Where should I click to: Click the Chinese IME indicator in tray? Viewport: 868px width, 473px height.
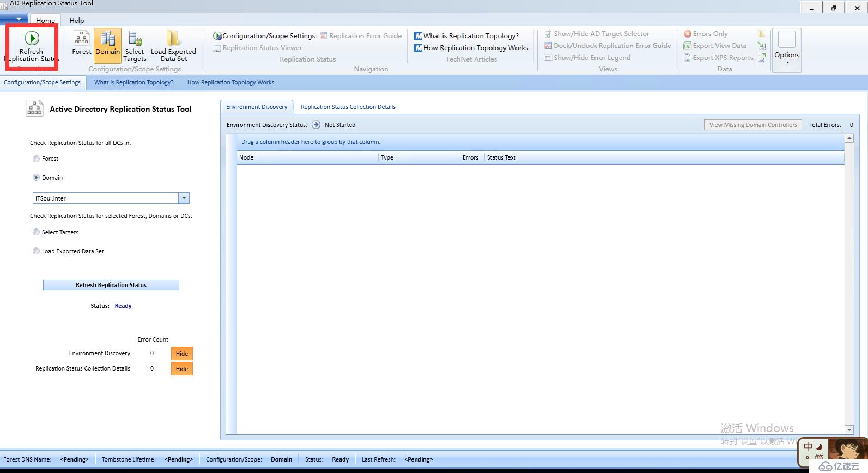[808, 447]
